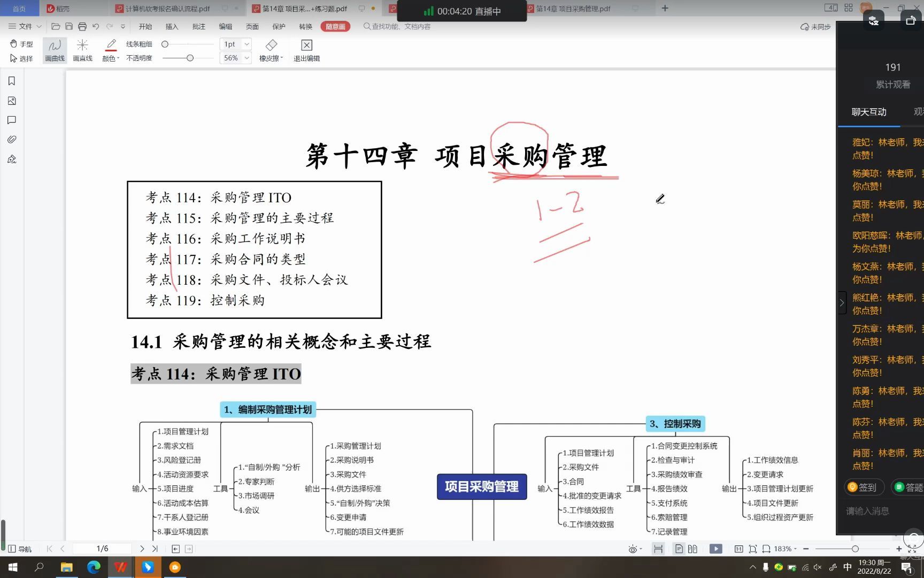Toggle continuous scrolling page mode
Viewport: 924px width, 578px height.
(658, 549)
